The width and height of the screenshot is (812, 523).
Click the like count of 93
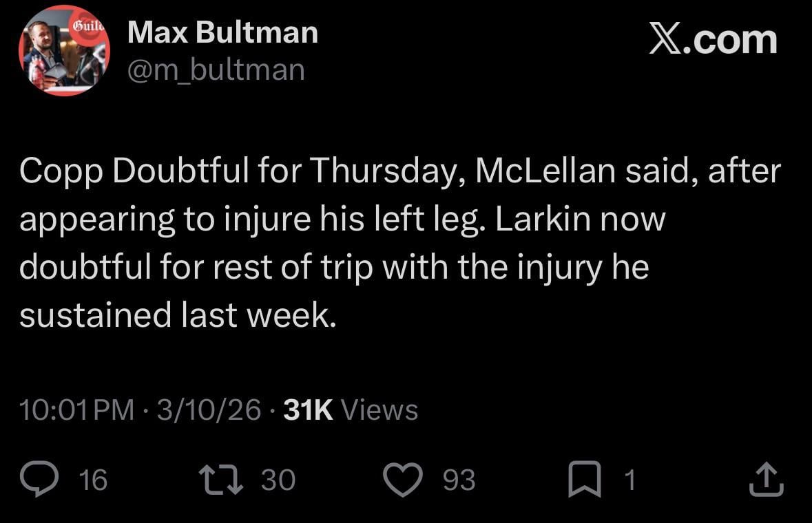click(x=459, y=480)
